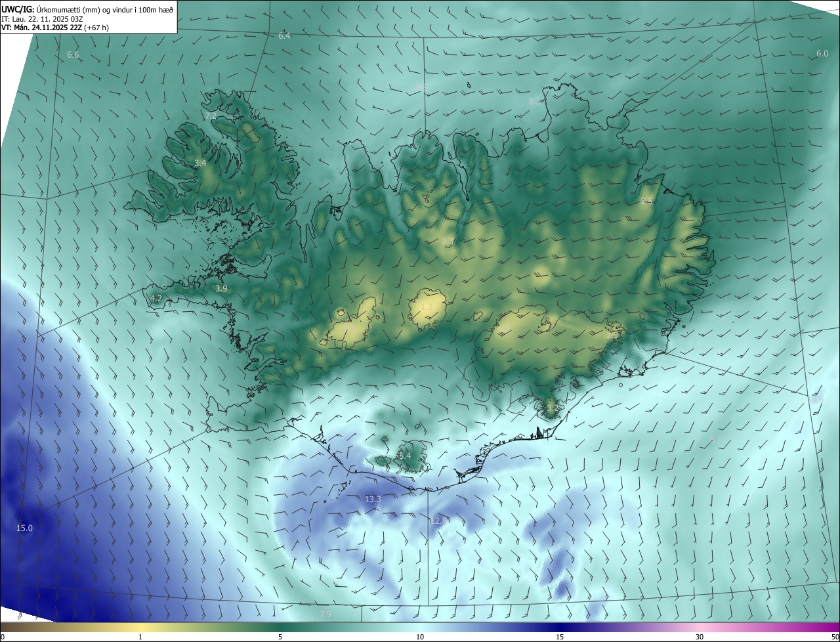Click the value '1.2' on the glacier

click(427, 307)
